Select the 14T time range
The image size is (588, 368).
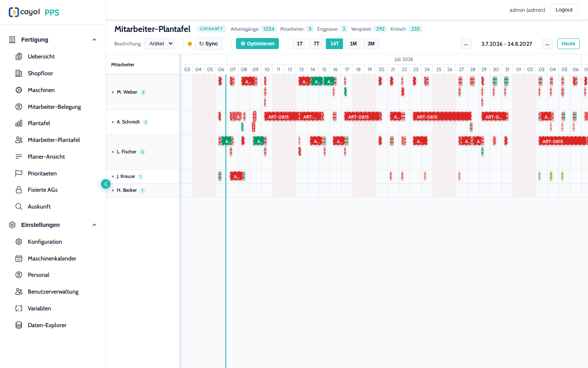click(334, 44)
